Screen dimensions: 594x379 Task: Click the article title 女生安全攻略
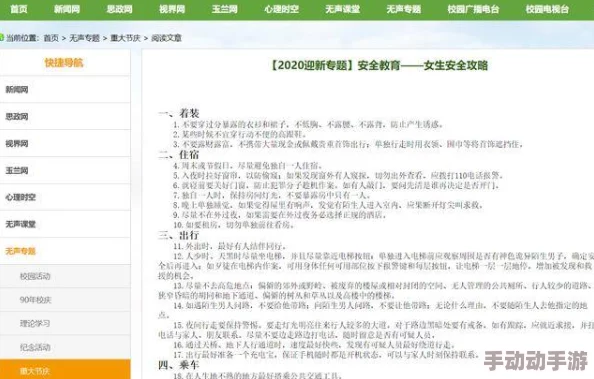pyautogui.click(x=379, y=65)
